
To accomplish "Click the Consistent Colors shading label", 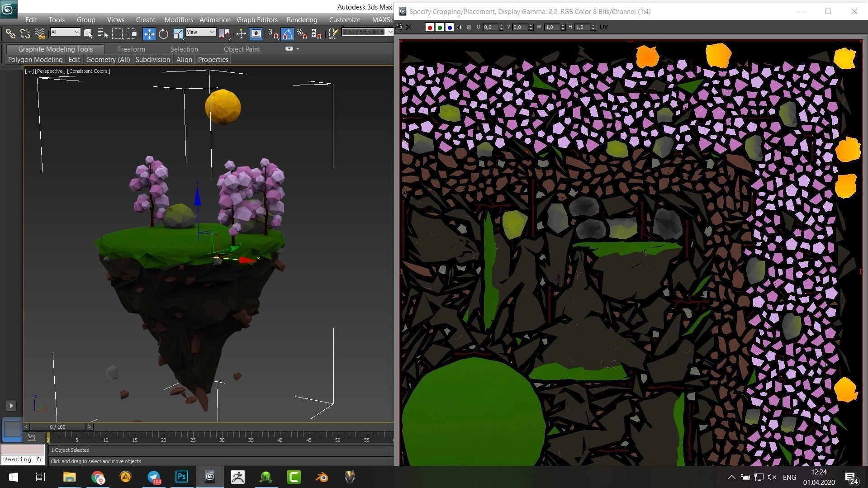I will click(89, 71).
